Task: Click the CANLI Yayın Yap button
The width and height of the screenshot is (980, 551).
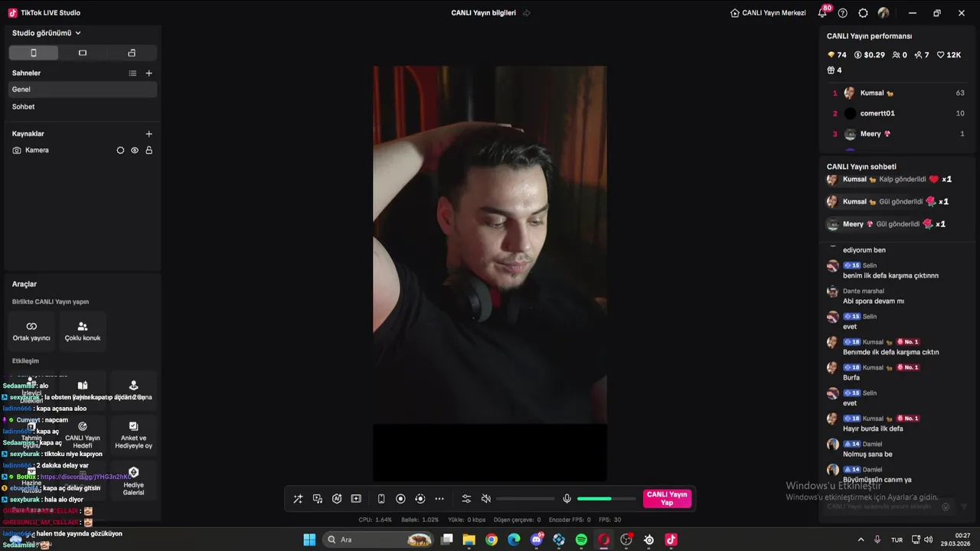Action: [x=667, y=499]
